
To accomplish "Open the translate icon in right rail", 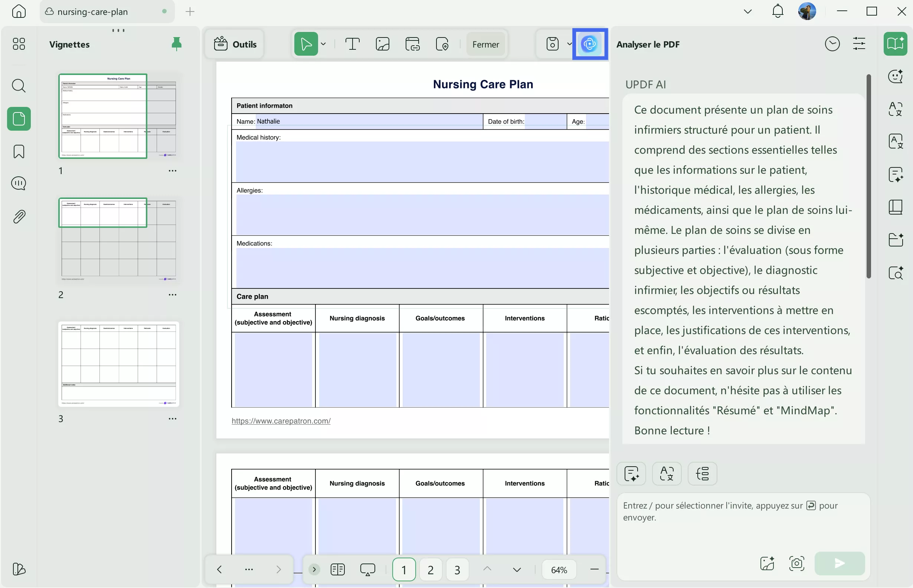I will [x=895, y=109].
